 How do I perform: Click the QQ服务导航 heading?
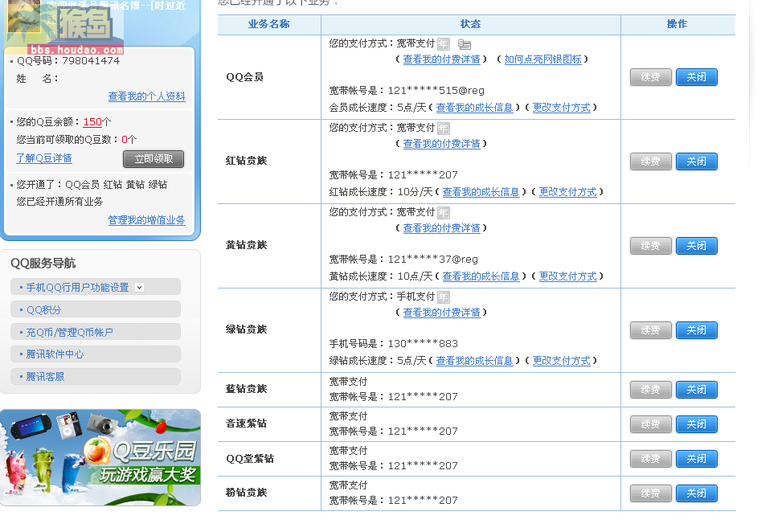coord(43,264)
